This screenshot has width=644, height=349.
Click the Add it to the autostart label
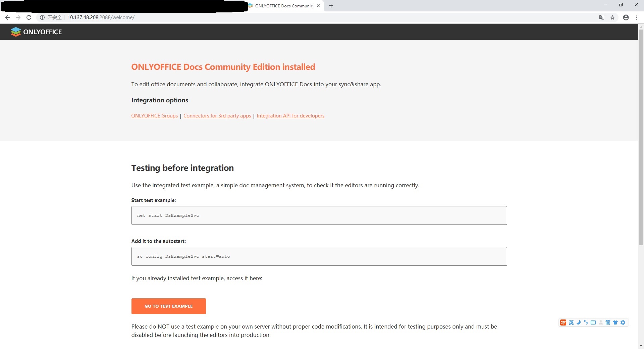[x=159, y=241]
